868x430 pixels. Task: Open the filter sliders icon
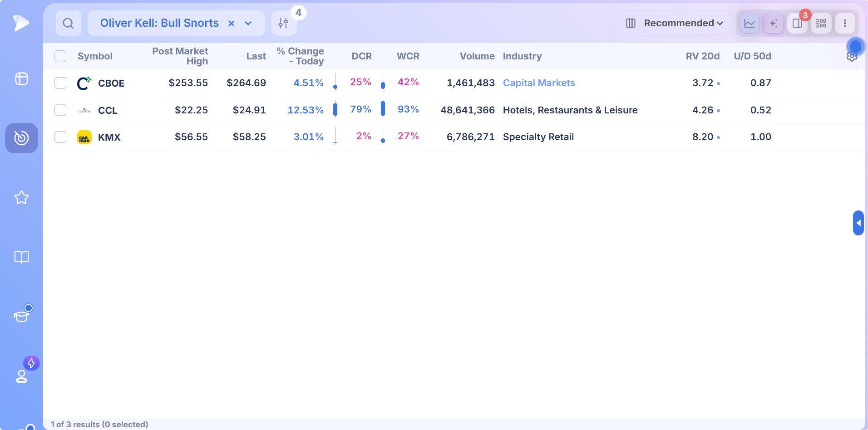coord(284,23)
